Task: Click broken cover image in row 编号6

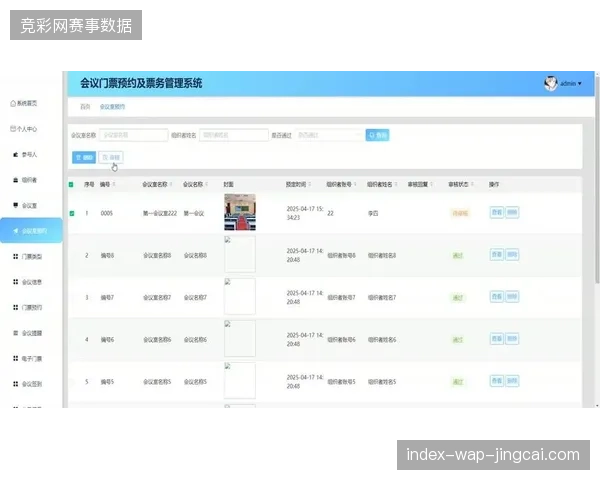Action: 240,338
